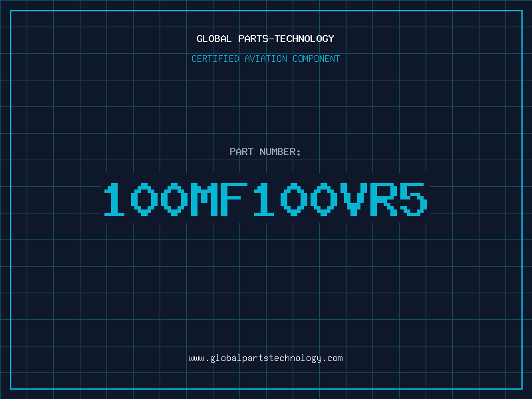
Task: Click the PART NUMBER: label
Action: [x=265, y=152]
